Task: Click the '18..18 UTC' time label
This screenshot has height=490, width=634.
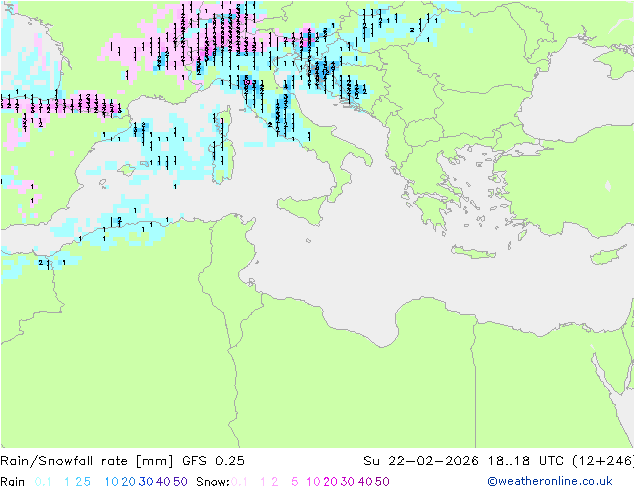Action: (x=526, y=461)
